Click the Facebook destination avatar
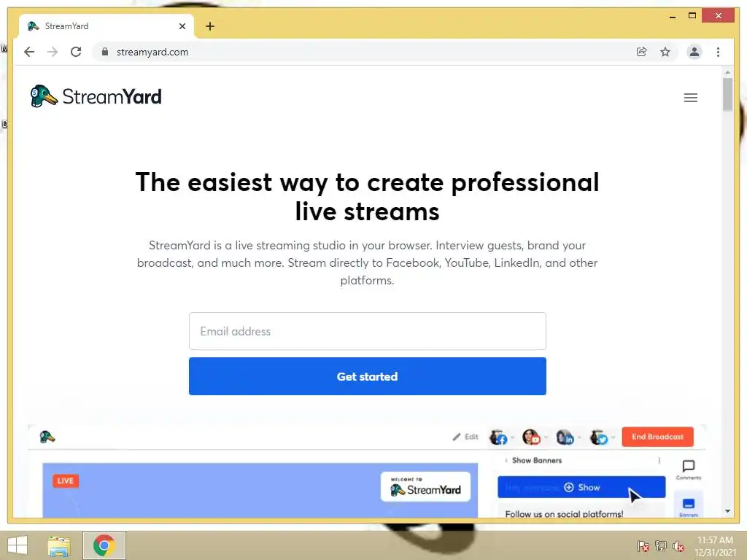The height and width of the screenshot is (560, 747). tap(498, 437)
